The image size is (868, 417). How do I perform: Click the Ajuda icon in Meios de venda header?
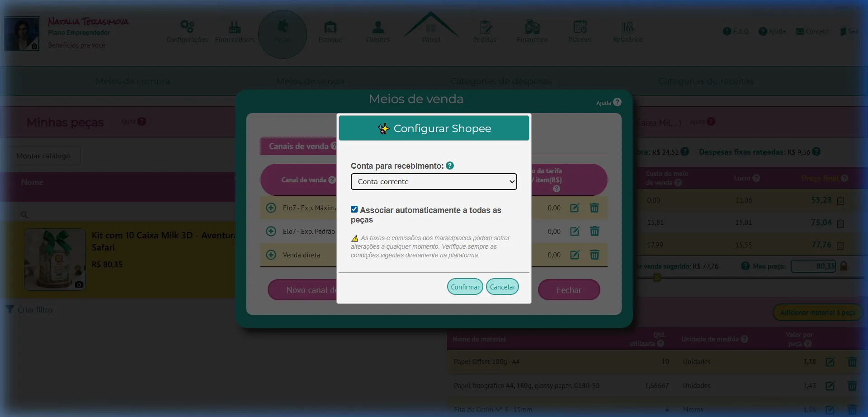tap(617, 103)
